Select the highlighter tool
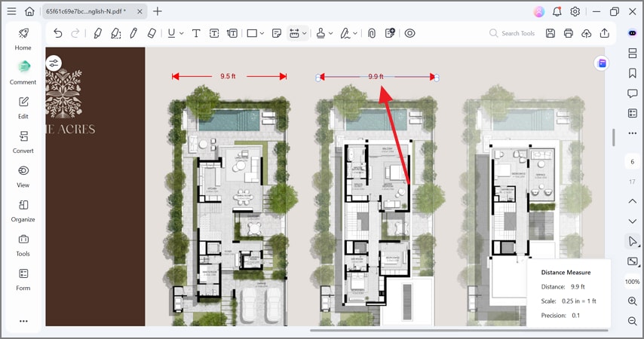The height and width of the screenshot is (339, 644). 98,33
